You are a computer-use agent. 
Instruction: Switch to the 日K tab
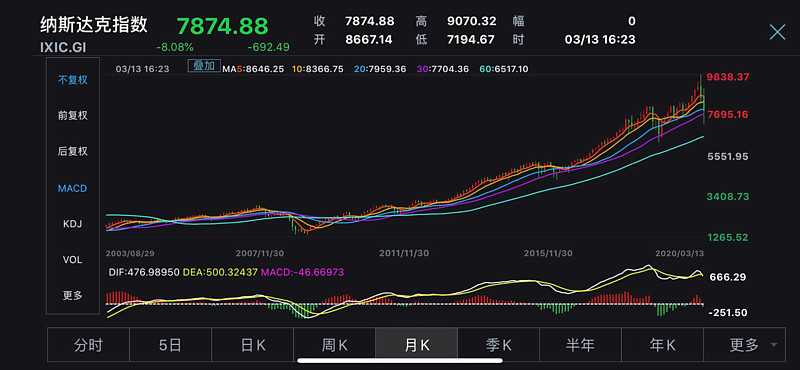click(x=253, y=345)
